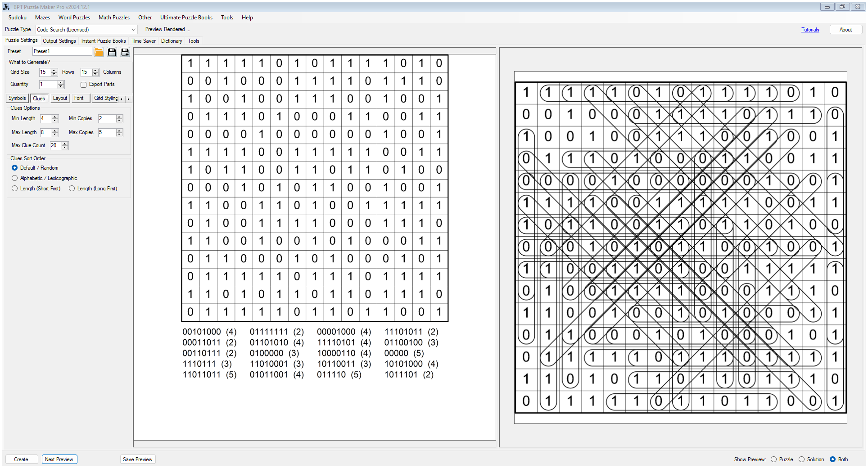Click the Next Preview button
Image resolution: width=868 pixels, height=468 pixels.
pos(59,459)
